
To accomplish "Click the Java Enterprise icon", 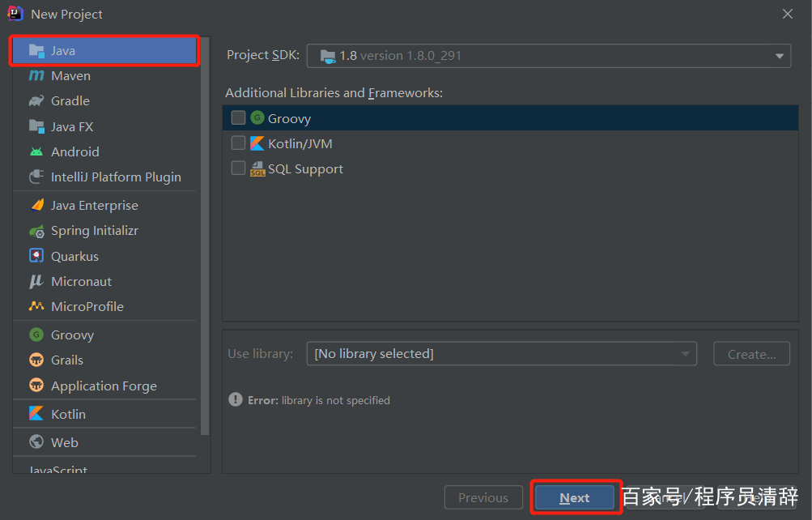I will pyautogui.click(x=36, y=205).
